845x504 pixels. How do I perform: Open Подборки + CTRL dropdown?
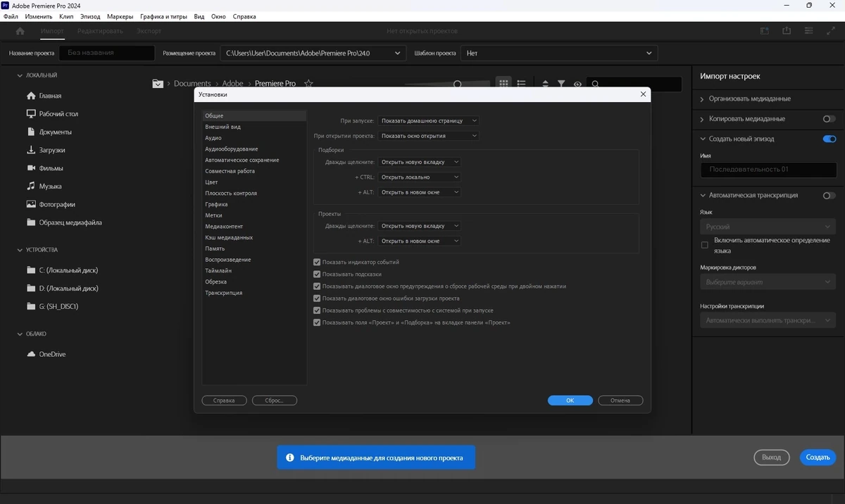(420, 177)
